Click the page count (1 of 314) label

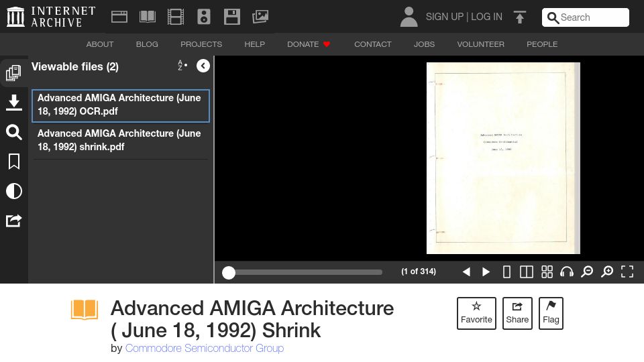(419, 271)
